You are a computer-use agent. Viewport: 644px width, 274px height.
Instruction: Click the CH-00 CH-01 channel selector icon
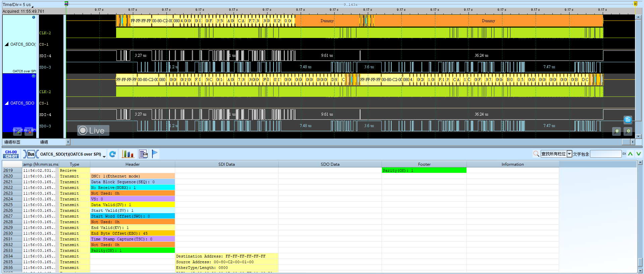click(x=11, y=154)
